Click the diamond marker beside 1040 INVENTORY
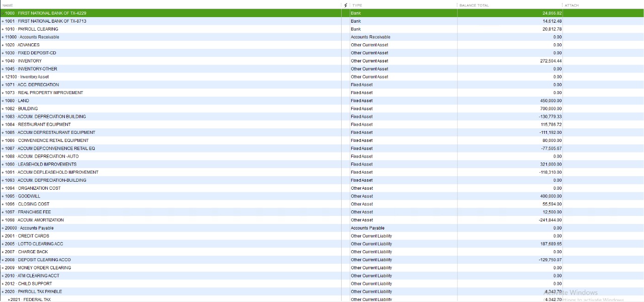This screenshot has height=302, width=644. pyautogui.click(x=3, y=61)
